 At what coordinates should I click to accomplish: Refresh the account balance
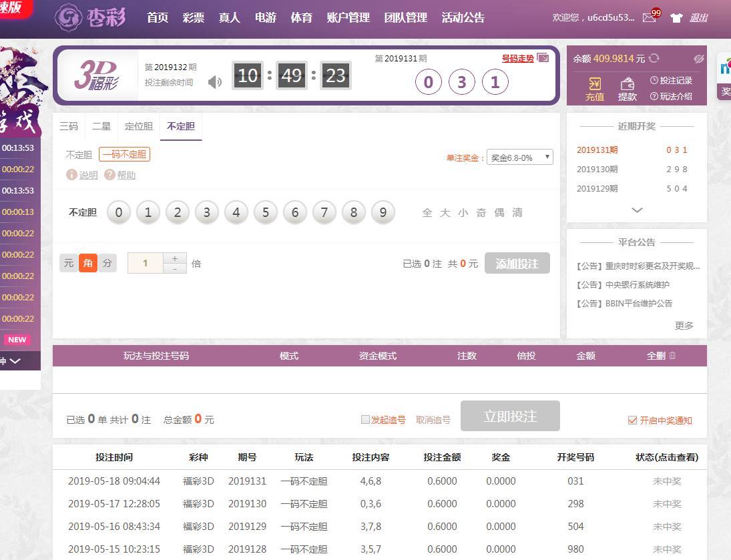click(654, 59)
